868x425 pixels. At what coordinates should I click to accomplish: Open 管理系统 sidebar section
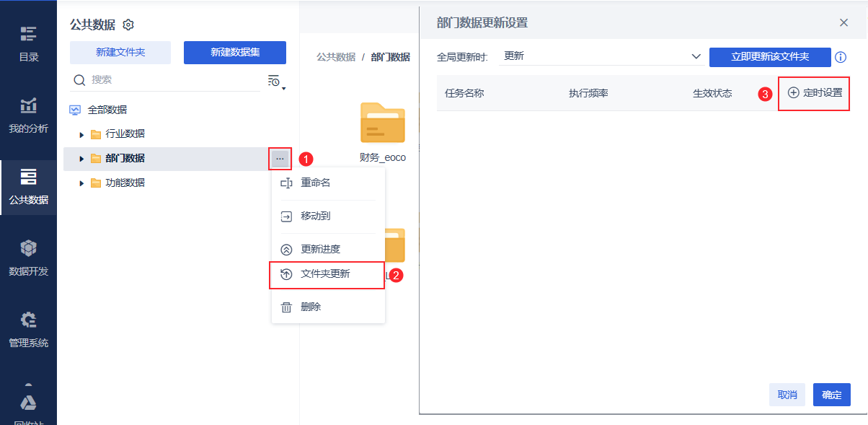point(28,330)
